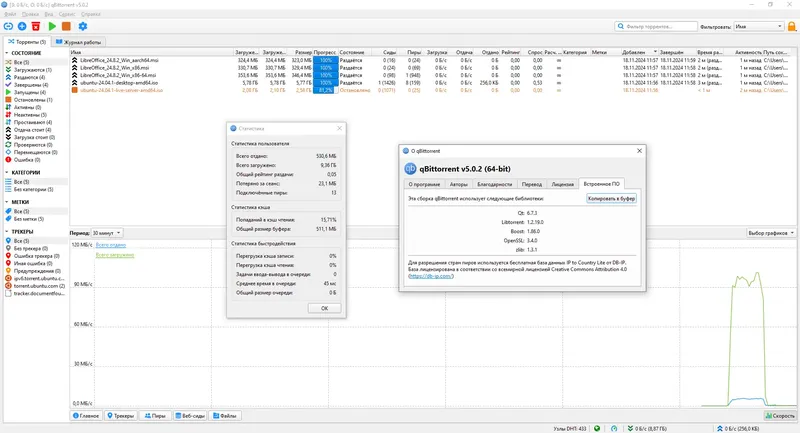The height and width of the screenshot is (433, 800).
Task: Click progress bar of ubuntu live-server torrent
Action: [x=325, y=90]
